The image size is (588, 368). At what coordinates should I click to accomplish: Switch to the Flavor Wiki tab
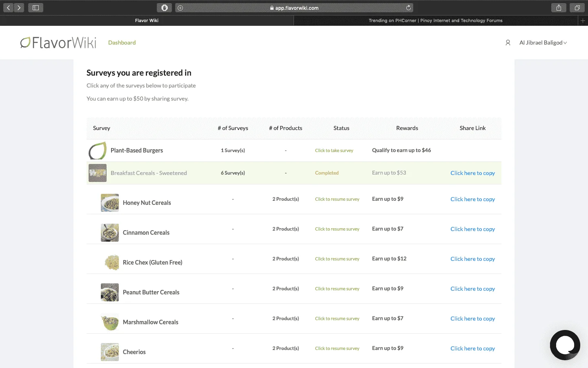click(147, 20)
